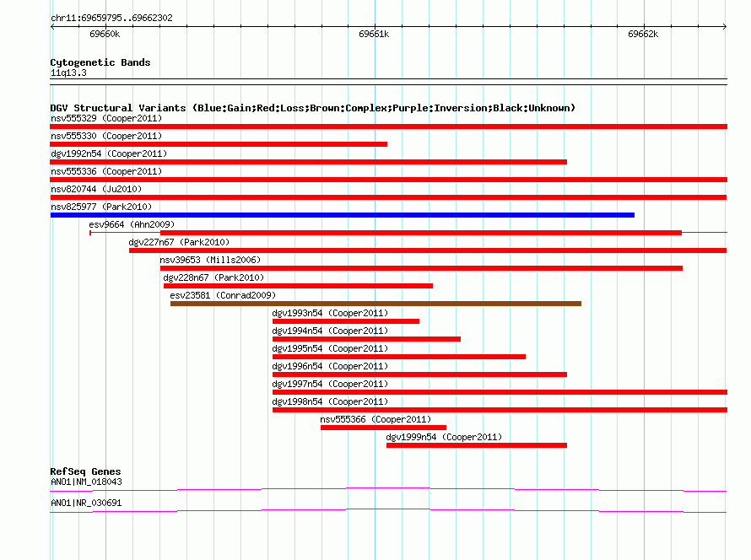This screenshot has width=751, height=560.
Task: Open the nsv820744 (Ju2010) label
Action: [96, 189]
